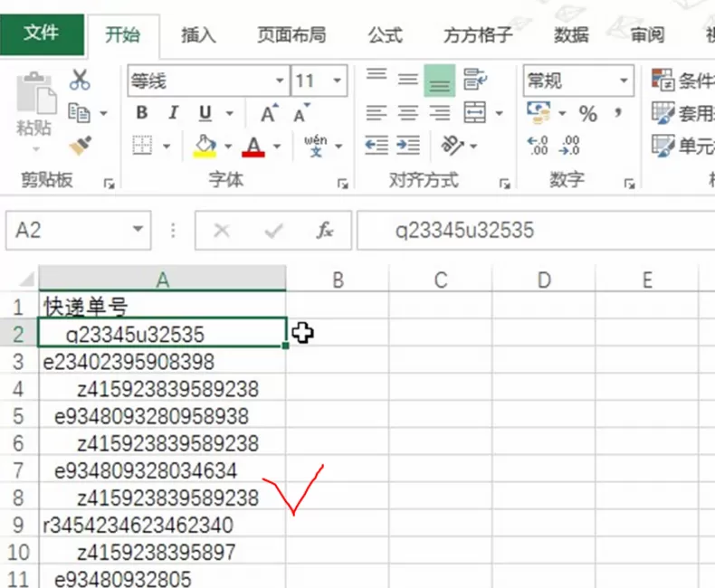Switch to the 公式 Formulas tab
This screenshot has height=588, width=715.
point(386,34)
